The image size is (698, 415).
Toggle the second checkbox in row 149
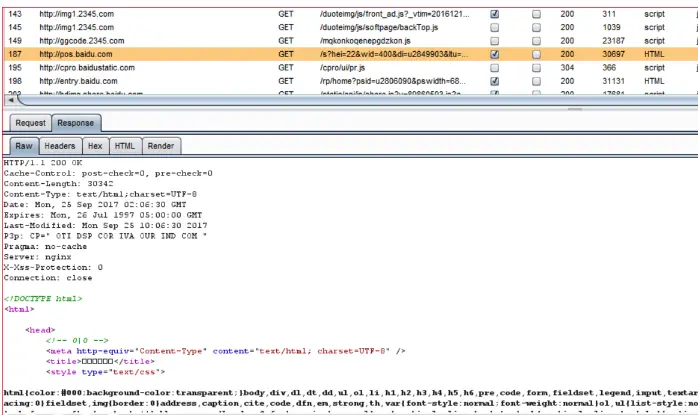536,41
